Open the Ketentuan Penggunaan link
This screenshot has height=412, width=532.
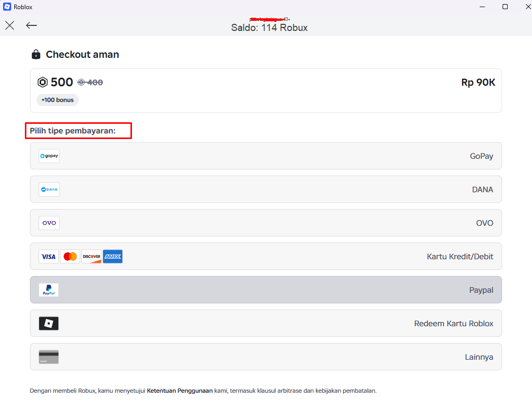(x=180, y=391)
